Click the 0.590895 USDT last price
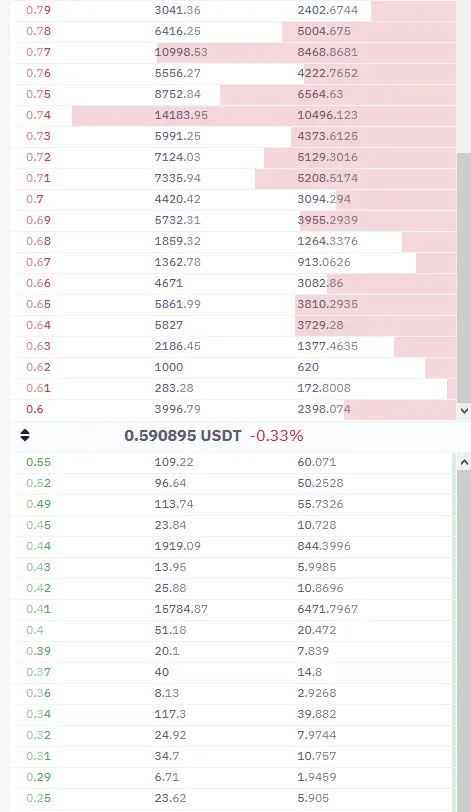This screenshot has height=812, width=471. point(183,436)
